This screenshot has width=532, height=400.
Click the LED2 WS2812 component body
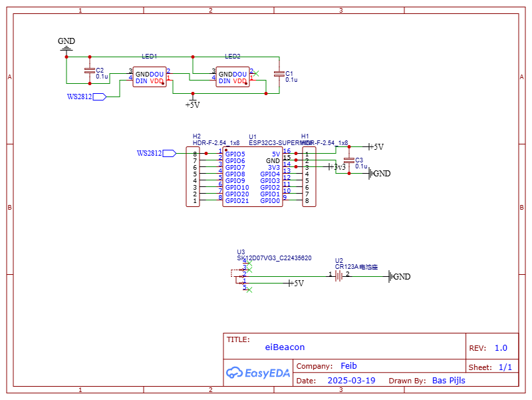(x=233, y=77)
